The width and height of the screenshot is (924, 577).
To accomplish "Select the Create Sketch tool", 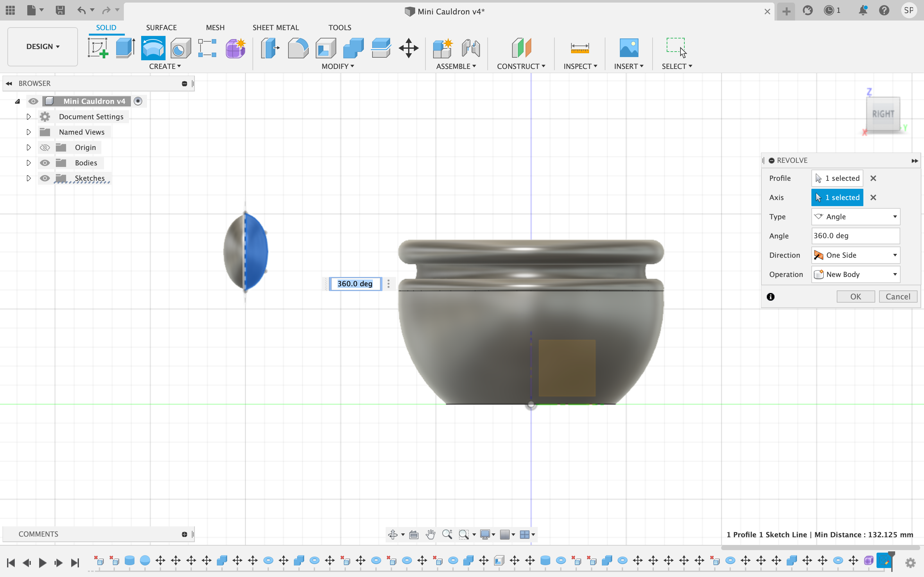I will coord(98,48).
